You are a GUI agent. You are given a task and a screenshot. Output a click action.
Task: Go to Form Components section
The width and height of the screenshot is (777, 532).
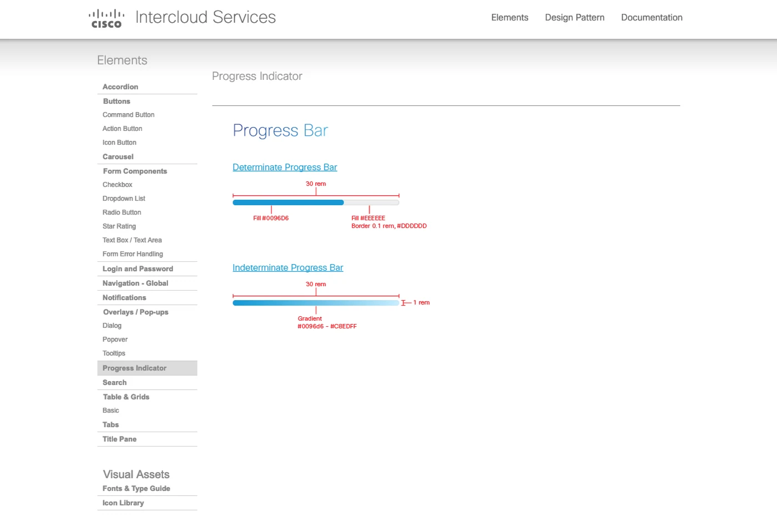pos(135,171)
